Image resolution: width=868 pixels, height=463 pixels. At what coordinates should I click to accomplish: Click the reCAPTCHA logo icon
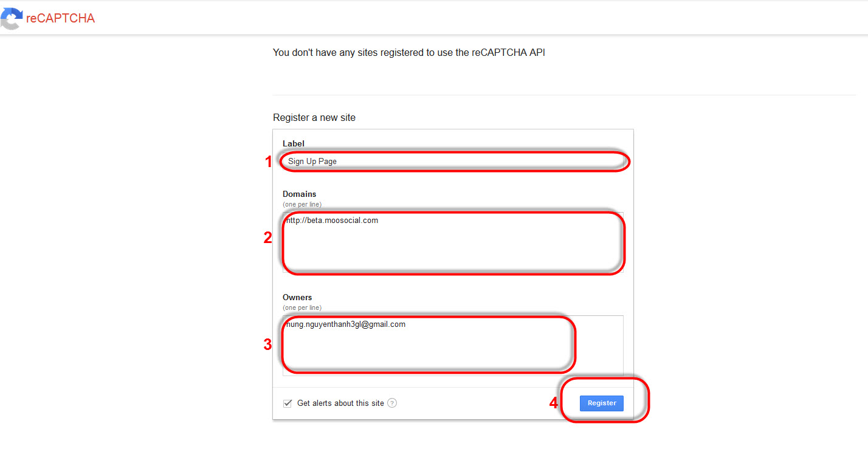coord(11,18)
